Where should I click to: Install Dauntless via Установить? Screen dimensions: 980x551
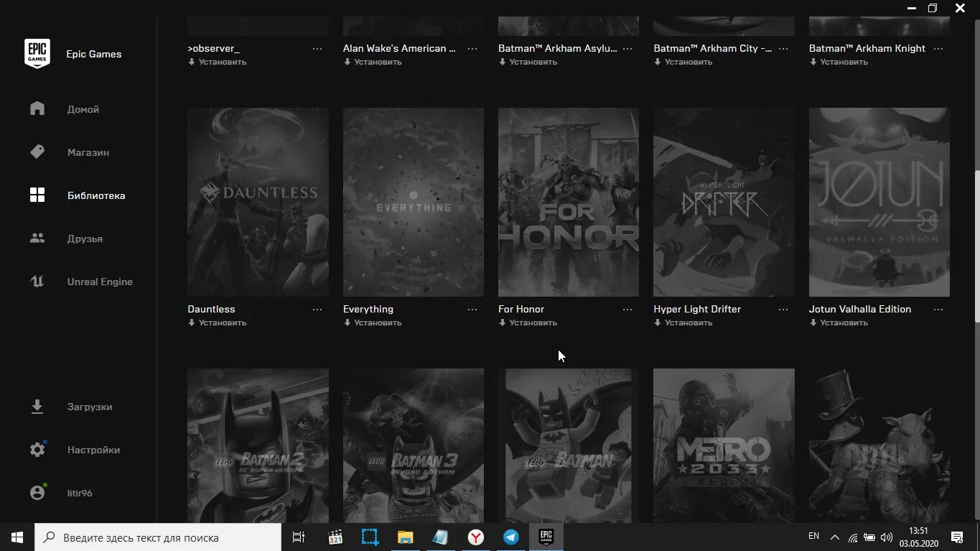[218, 323]
